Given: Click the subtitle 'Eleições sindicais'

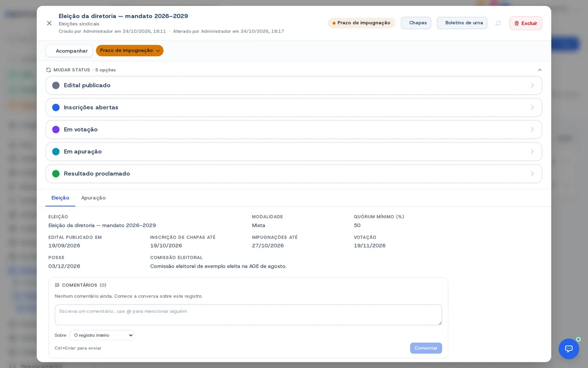Looking at the screenshot, I should click(79, 24).
